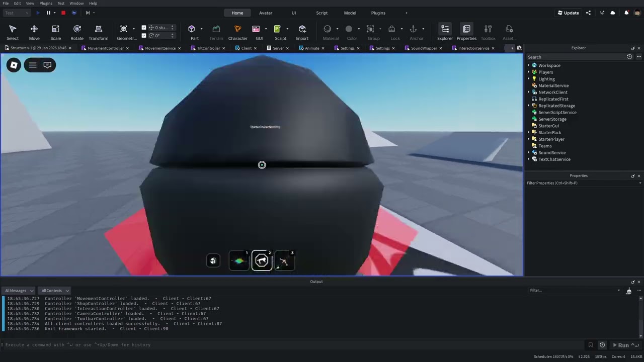Open the All Messages dropdown
644x362 pixels.
click(19, 291)
